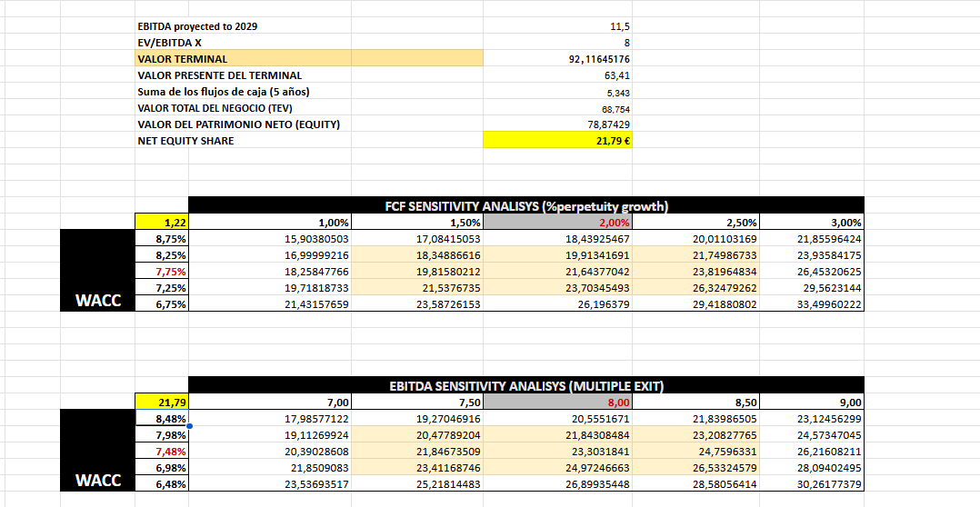980x507 pixels.
Task: Select the 2,50% growth column header
Action: point(695,223)
